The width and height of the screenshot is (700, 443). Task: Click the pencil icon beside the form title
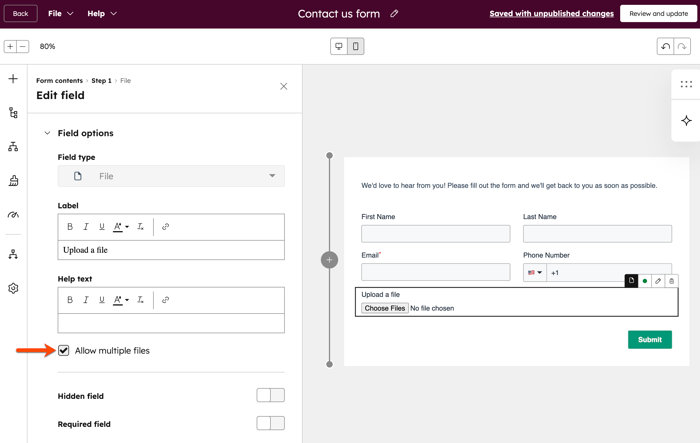click(x=394, y=14)
